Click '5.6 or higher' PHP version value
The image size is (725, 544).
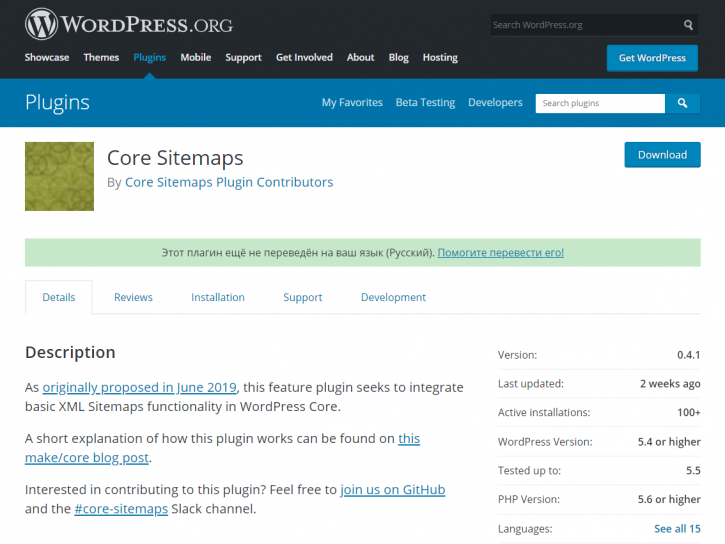pos(669,499)
